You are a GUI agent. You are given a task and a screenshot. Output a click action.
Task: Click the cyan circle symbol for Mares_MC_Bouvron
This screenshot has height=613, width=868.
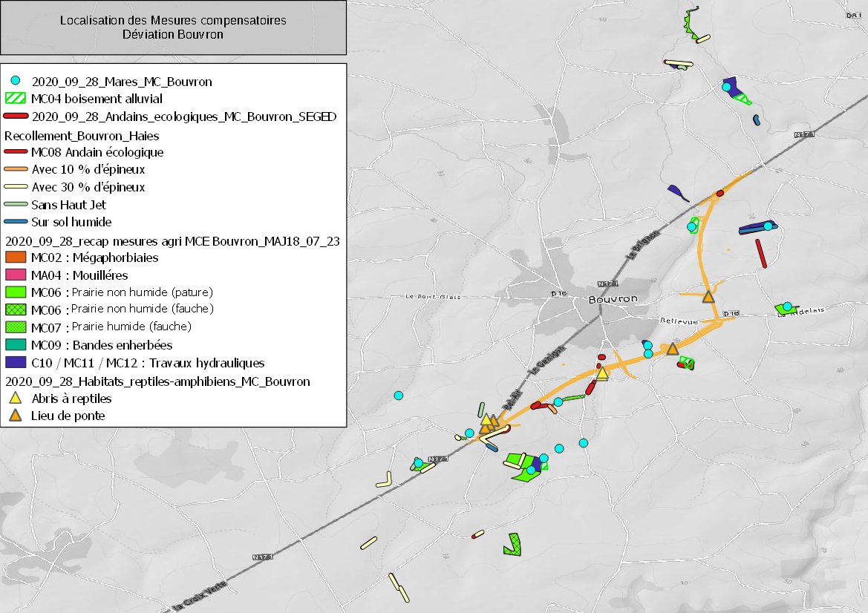16,81
